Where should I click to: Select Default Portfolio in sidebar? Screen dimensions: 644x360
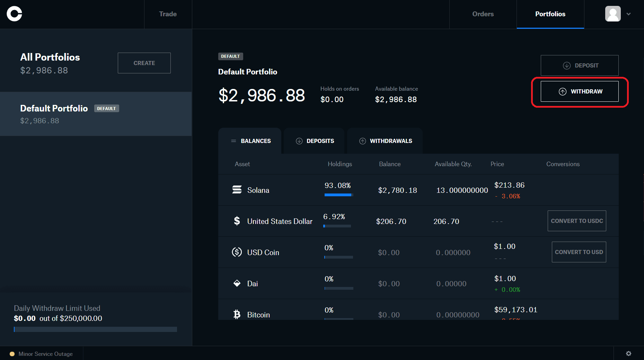point(96,114)
